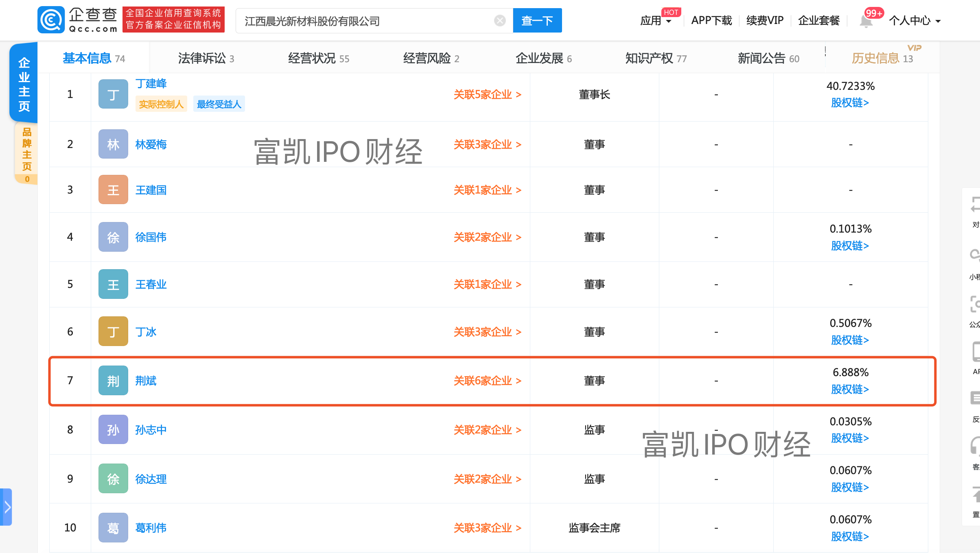Expand the left side panel arrow

point(7,507)
